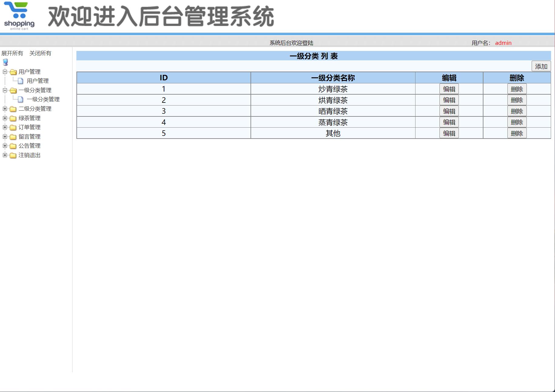Expand the 公告管理 tree node

pos(4,146)
